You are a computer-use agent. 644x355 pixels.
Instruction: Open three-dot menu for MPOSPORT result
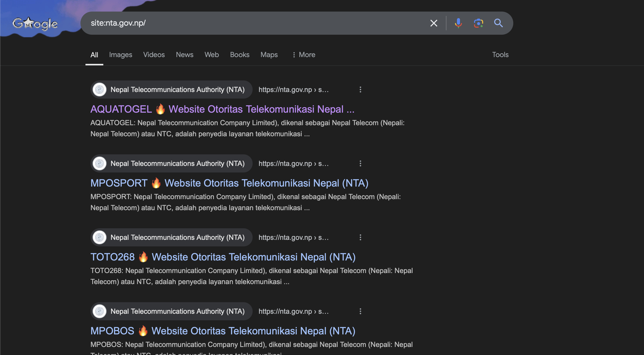(x=360, y=163)
